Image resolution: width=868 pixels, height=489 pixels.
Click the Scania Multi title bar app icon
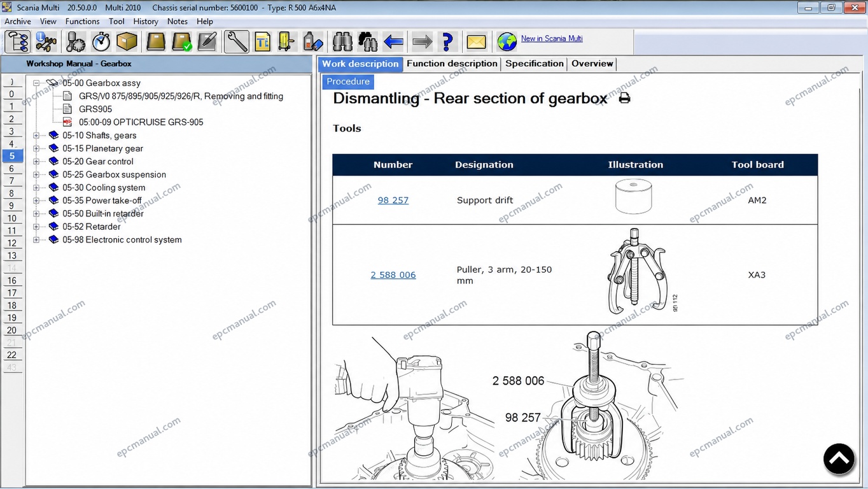(x=6, y=8)
